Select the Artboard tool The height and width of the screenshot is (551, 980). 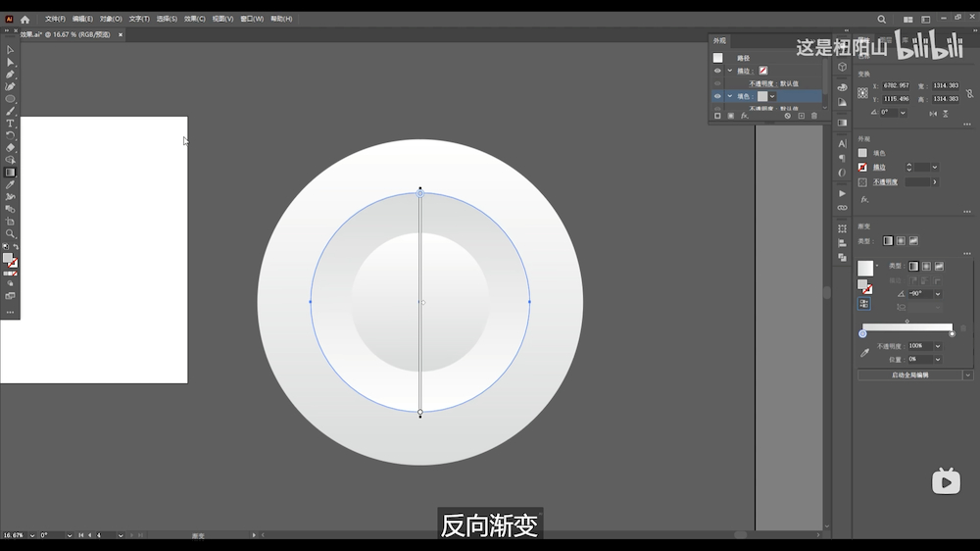[x=10, y=222]
